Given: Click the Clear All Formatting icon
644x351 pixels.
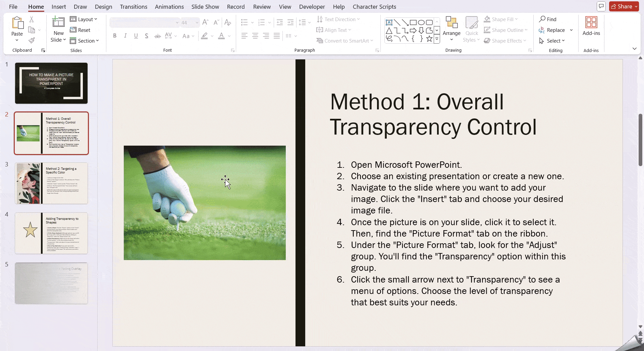Looking at the screenshot, I should (228, 22).
